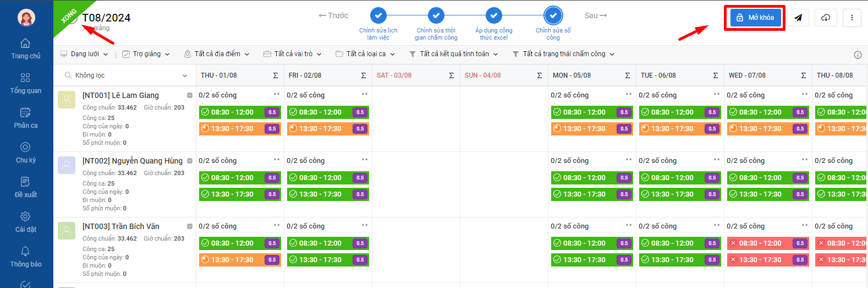Open the Không lọc search dropdown

click(x=125, y=75)
